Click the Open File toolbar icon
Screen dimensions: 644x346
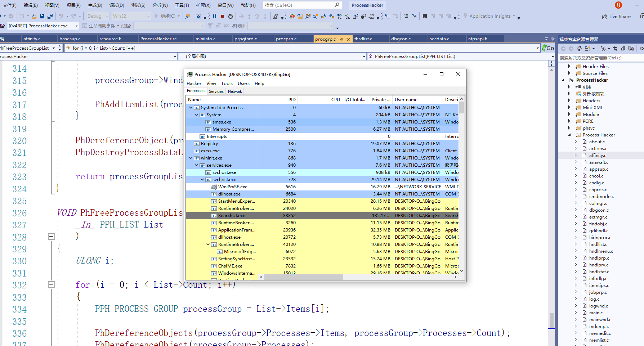tap(34, 16)
